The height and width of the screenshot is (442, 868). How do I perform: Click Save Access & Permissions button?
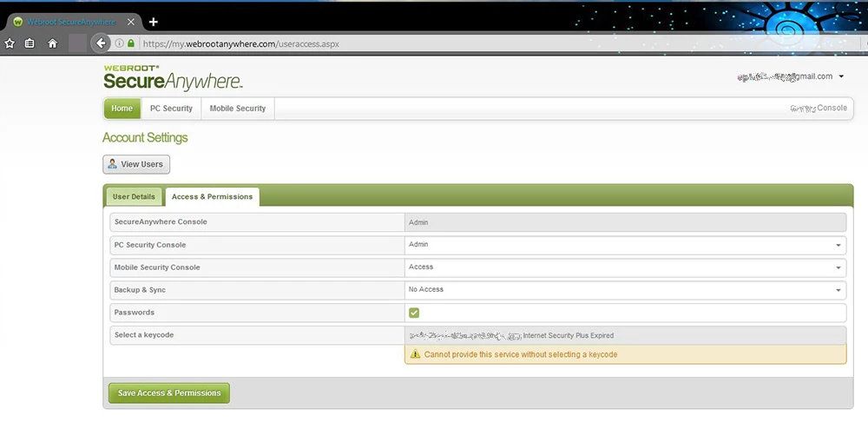[169, 393]
